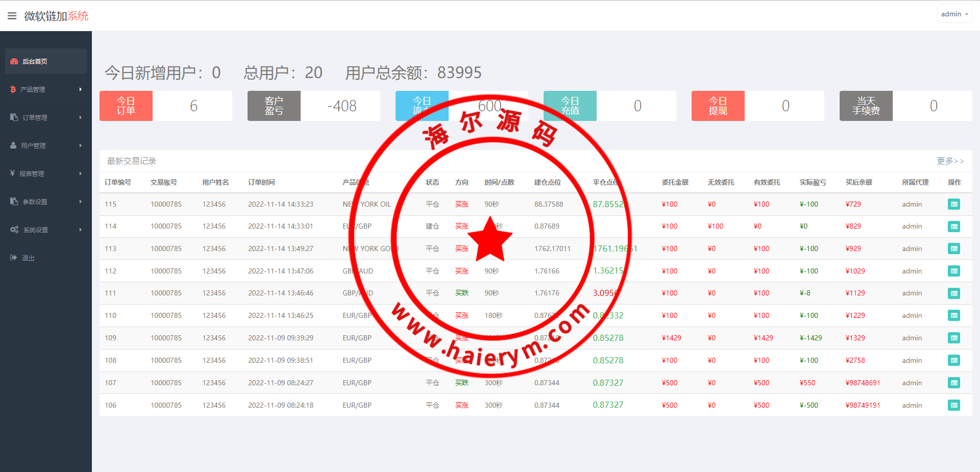The height and width of the screenshot is (472, 980).
Task: Toggle the hamburger sidebar menu icon
Action: click(12, 16)
